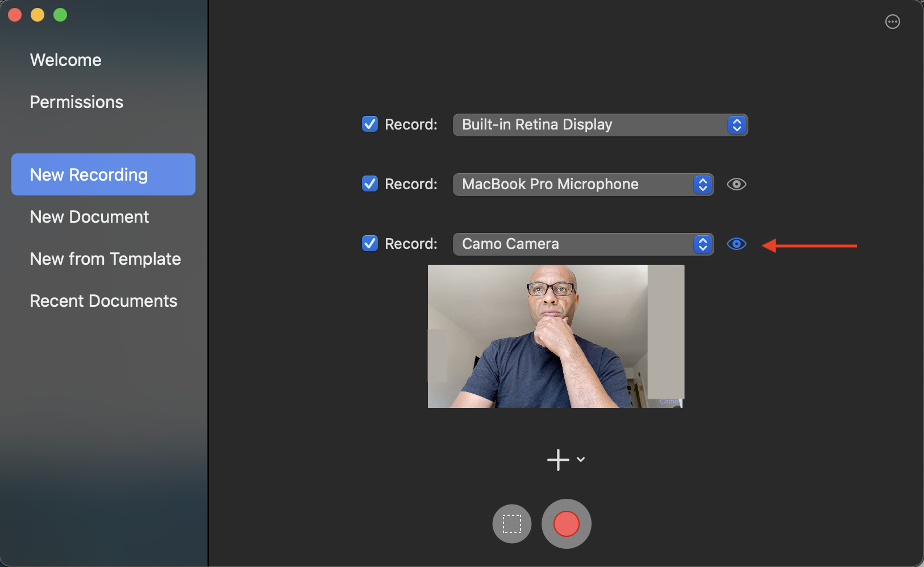Image resolution: width=924 pixels, height=567 pixels.
Task: Uncheck the Built-in Retina Display record checkbox
Action: 369,124
